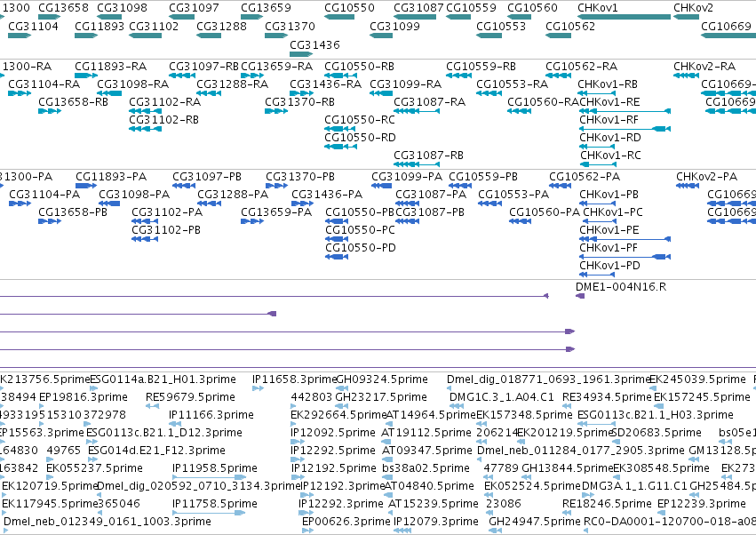
Task: Select the CHKov1-PD protein
Action: [597, 275]
